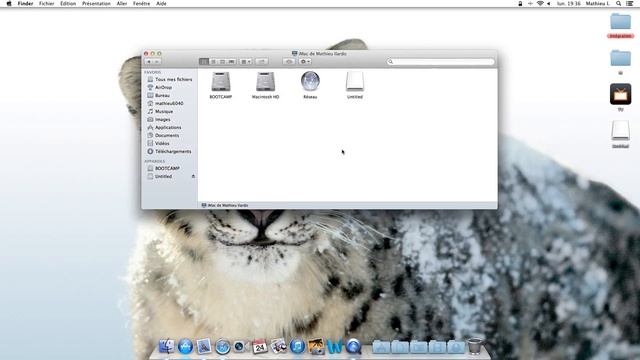The image size is (640, 360).
Task: Select the red-labeled folder on the desktop
Action: (620, 22)
